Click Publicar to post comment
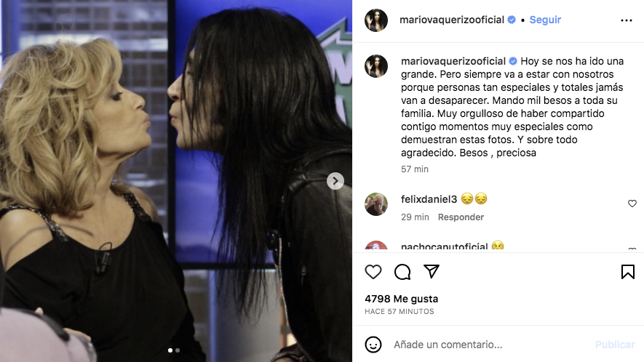 click(x=615, y=345)
